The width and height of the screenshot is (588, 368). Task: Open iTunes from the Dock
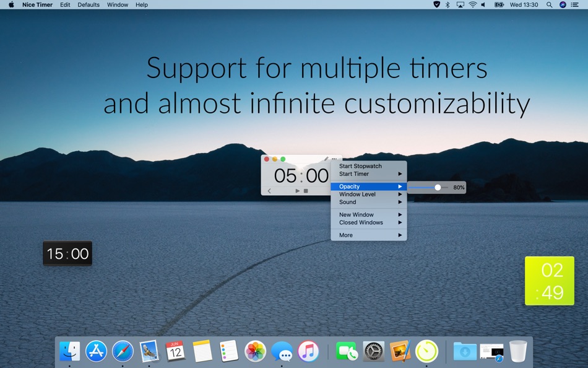(x=308, y=351)
